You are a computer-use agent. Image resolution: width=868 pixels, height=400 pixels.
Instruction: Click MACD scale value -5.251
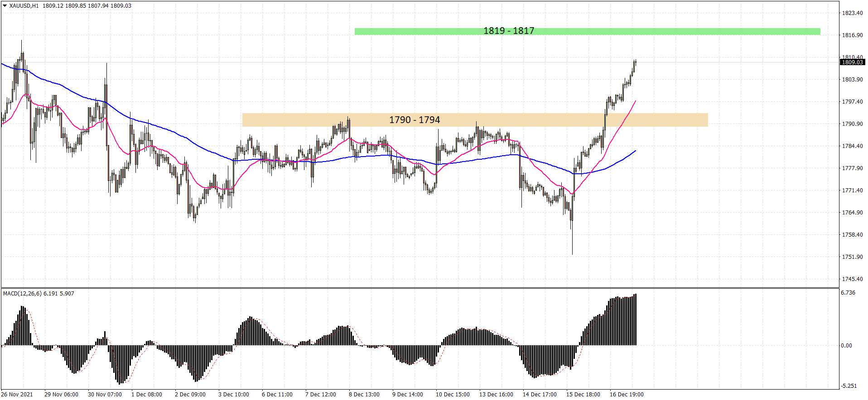pyautogui.click(x=849, y=386)
